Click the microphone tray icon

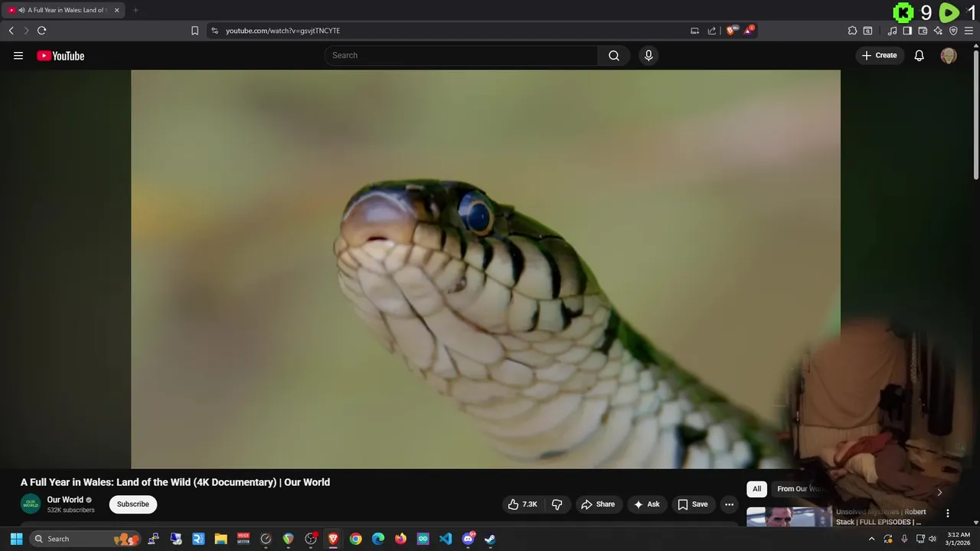(904, 539)
